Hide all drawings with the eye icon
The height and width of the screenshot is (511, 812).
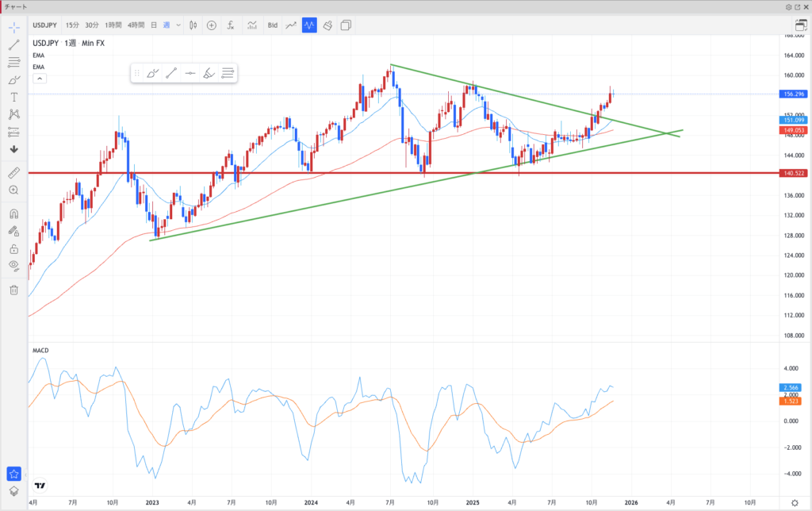coord(14,265)
